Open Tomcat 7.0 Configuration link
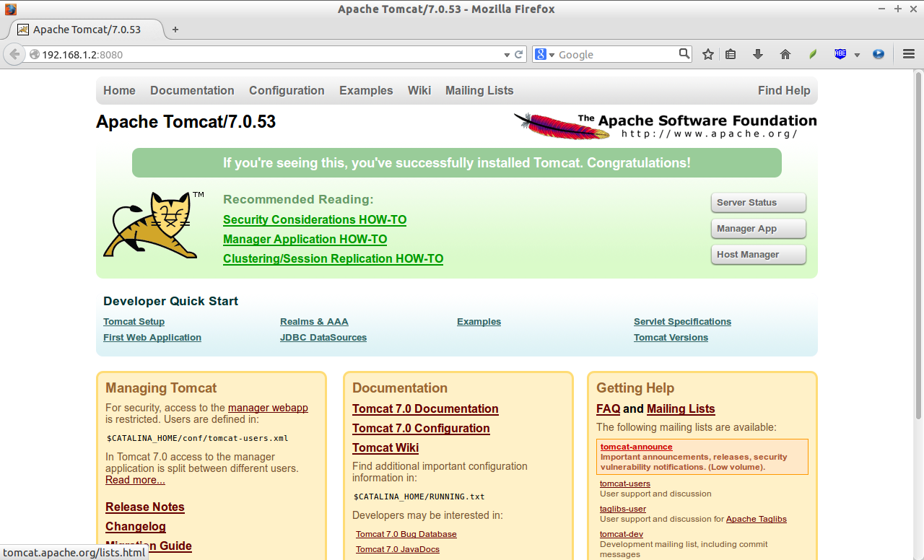Screen dimensions: 924x560 (x=421, y=428)
